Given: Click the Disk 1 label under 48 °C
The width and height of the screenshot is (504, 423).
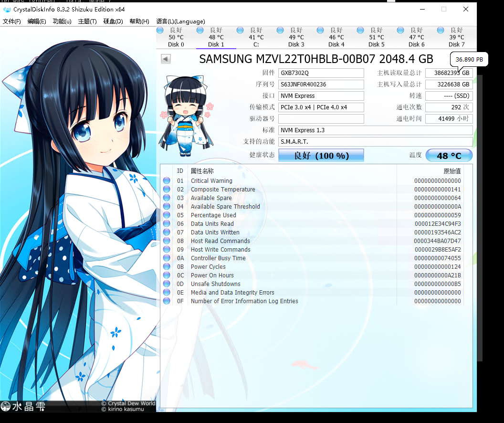Looking at the screenshot, I should 216,44.
